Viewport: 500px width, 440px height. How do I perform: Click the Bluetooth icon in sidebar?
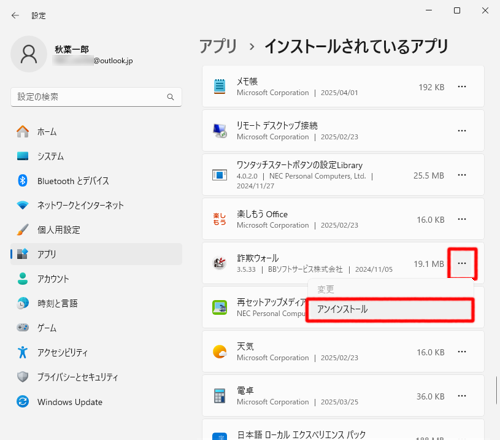(x=23, y=180)
